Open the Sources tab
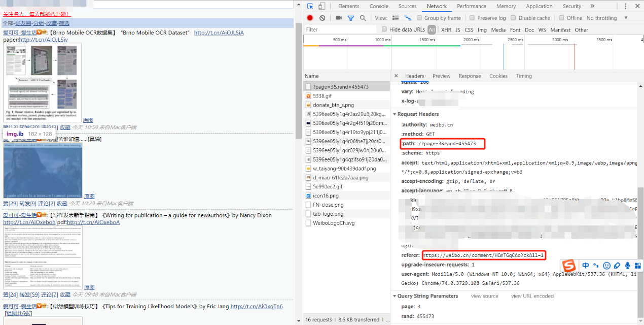The height and width of the screenshot is (325, 644). coord(407,6)
